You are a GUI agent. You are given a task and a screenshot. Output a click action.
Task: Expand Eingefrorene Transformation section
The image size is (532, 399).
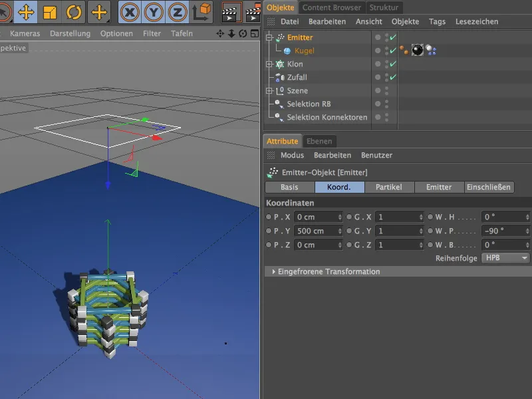273,272
